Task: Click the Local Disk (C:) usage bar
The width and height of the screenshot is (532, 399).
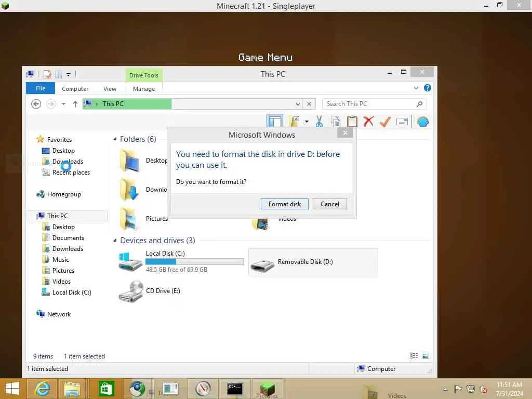Action: coord(194,262)
